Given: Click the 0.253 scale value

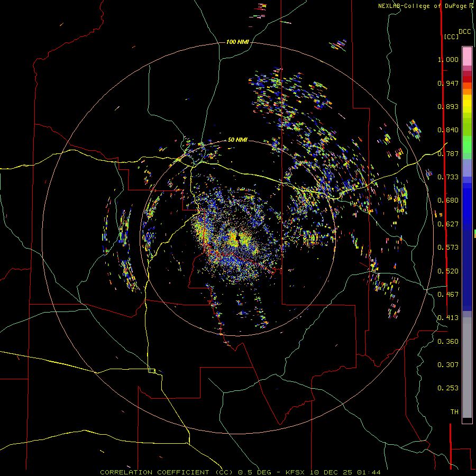Looking at the screenshot, I should (x=448, y=388).
